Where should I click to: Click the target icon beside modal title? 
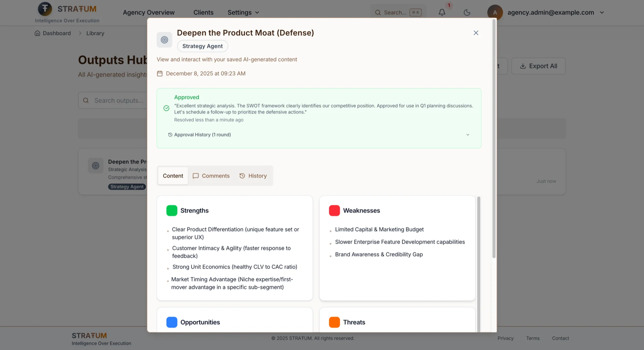tap(164, 40)
